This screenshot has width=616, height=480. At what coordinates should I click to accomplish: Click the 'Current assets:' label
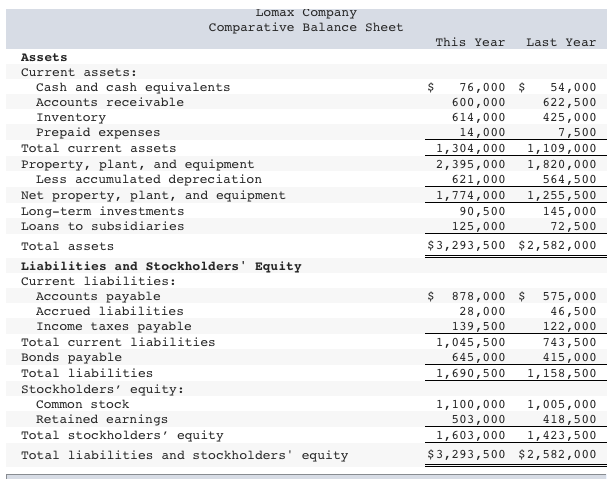(79, 72)
